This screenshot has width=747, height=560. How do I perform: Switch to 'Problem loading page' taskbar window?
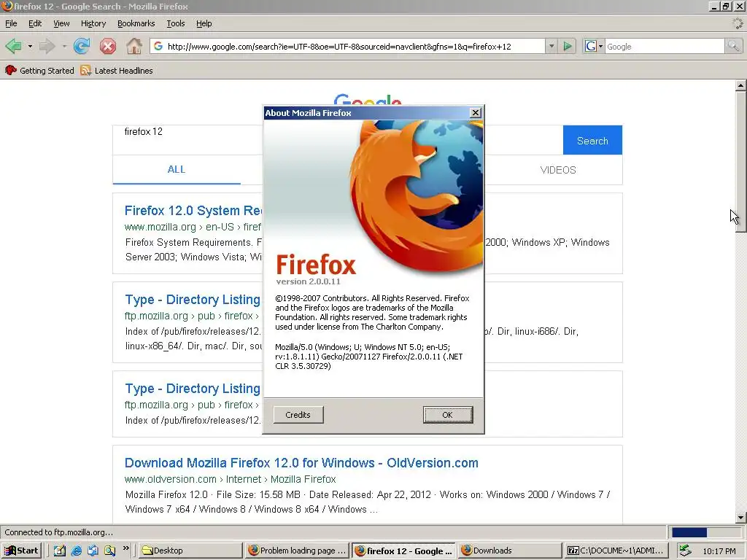click(298, 551)
